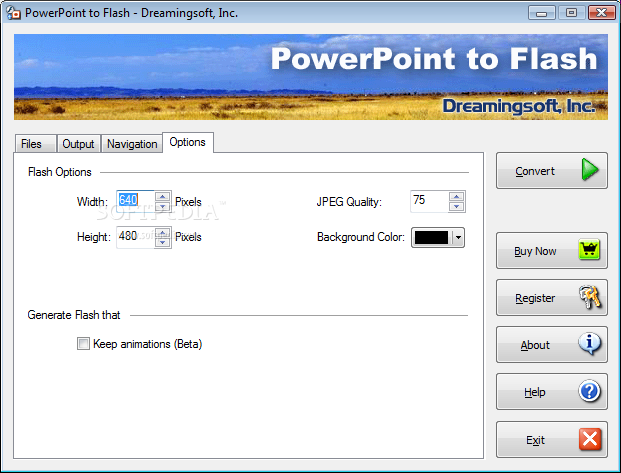
Task: Increase Height with the up spinner arrow
Action: coord(162,232)
